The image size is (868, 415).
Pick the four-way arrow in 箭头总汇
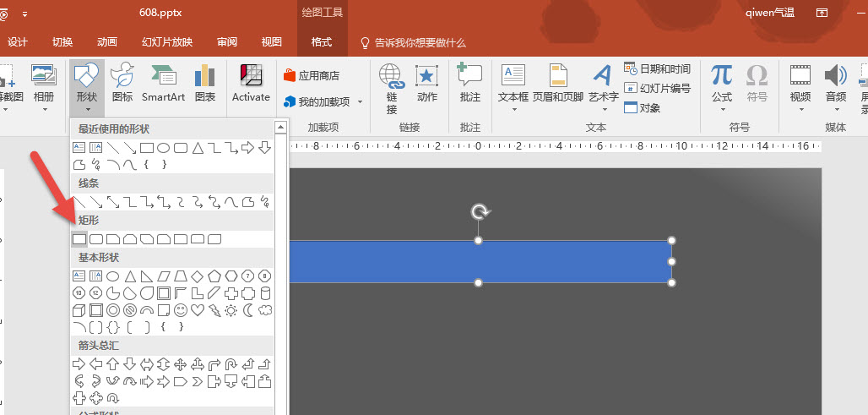click(181, 364)
